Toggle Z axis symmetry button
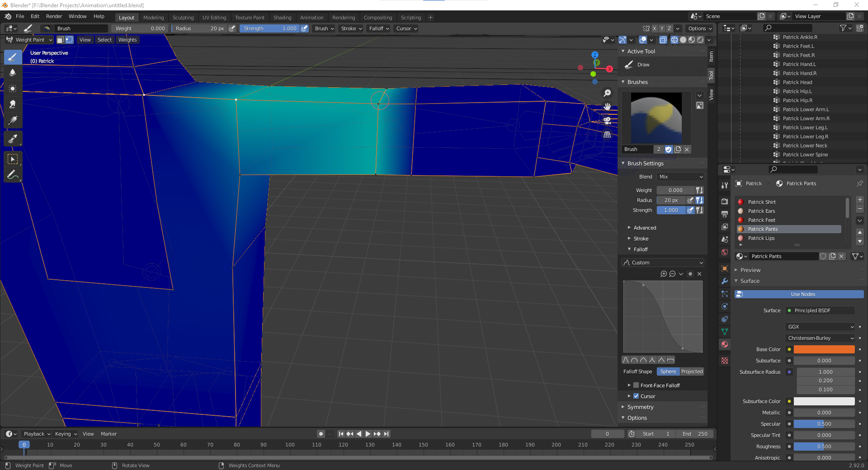Image resolution: width=868 pixels, height=470 pixels. pos(670,28)
